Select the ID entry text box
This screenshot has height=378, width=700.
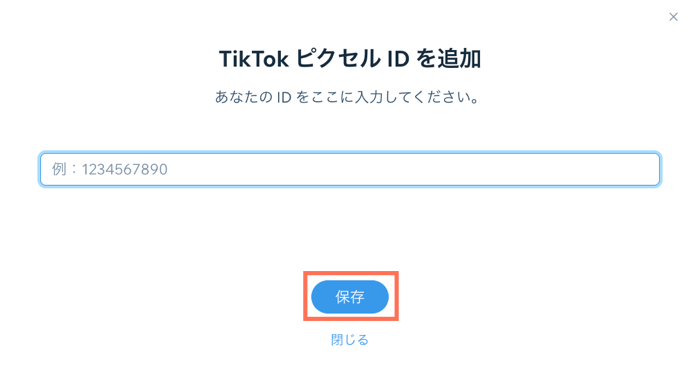pos(350,169)
